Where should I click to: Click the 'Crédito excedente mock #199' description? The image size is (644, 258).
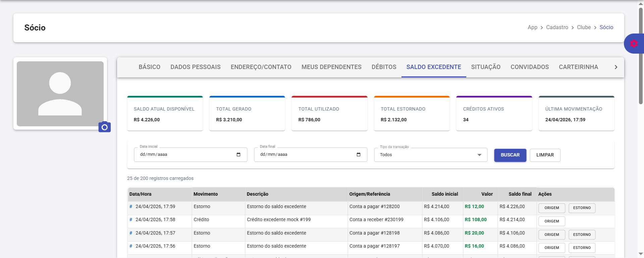coord(279,220)
